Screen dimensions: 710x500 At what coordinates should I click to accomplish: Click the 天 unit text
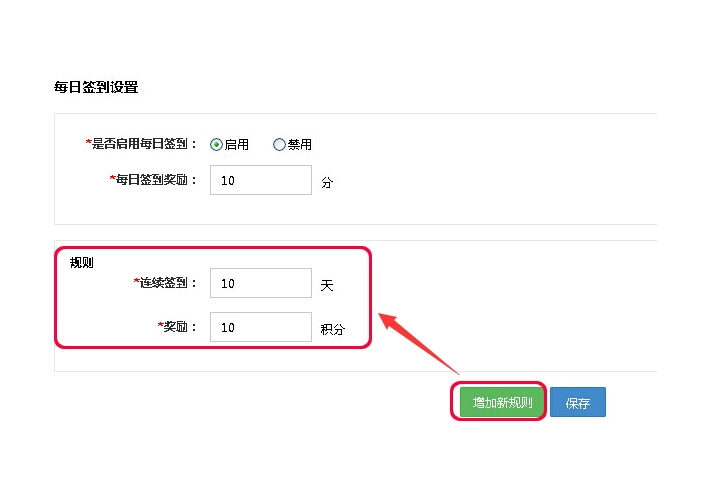(x=327, y=285)
